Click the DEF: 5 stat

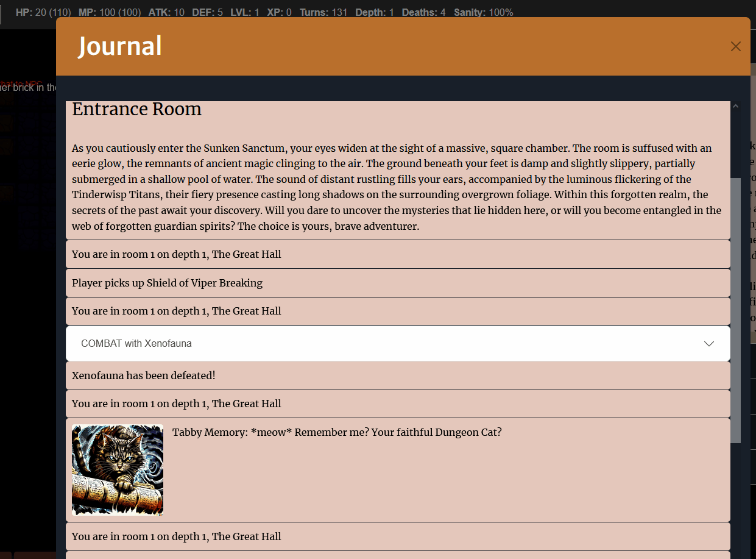[207, 12]
